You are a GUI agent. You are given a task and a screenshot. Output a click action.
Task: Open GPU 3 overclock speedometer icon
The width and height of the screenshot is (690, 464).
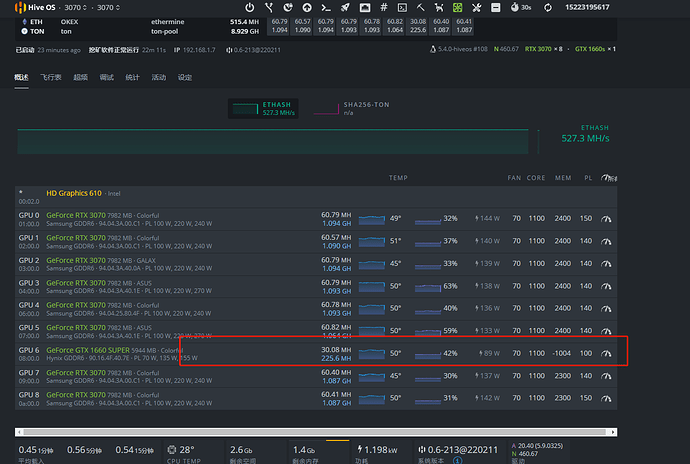click(x=606, y=286)
